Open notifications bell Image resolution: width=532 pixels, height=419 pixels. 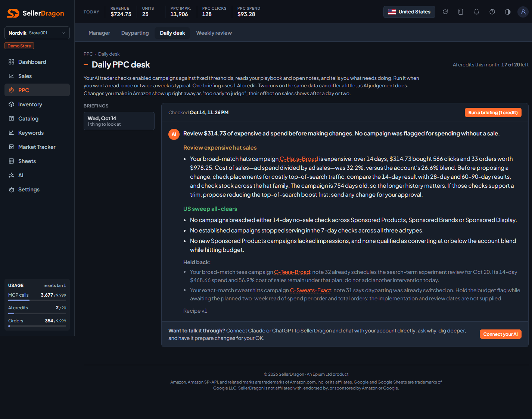(476, 12)
